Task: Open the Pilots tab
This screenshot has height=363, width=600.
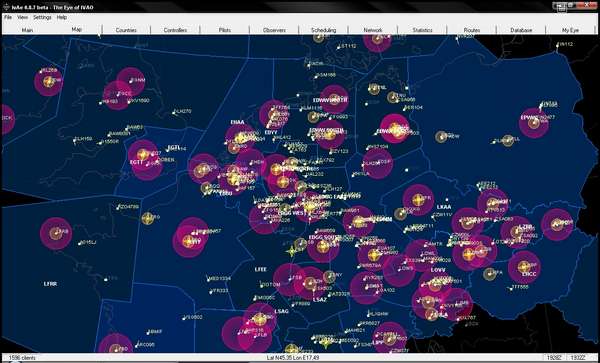Action: tap(225, 30)
